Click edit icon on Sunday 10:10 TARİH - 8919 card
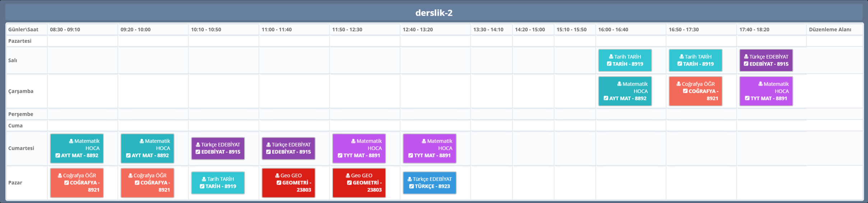 (x=202, y=186)
